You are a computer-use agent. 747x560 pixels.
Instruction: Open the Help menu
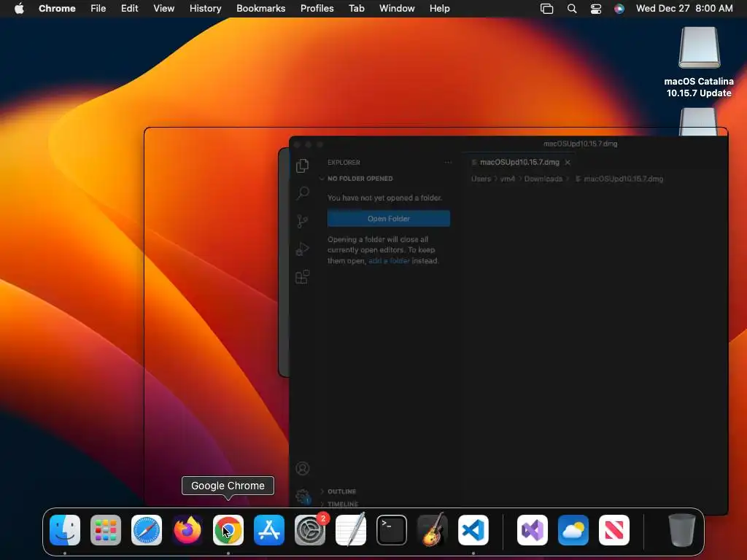click(x=439, y=9)
